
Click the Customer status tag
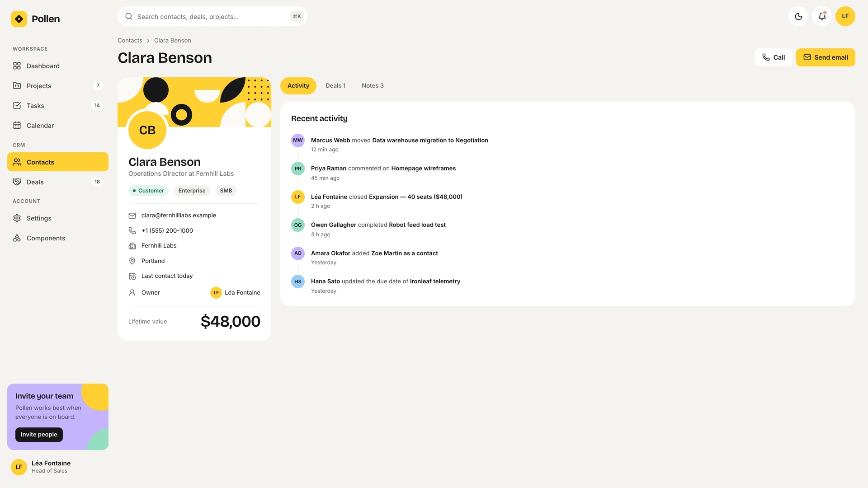(x=148, y=191)
